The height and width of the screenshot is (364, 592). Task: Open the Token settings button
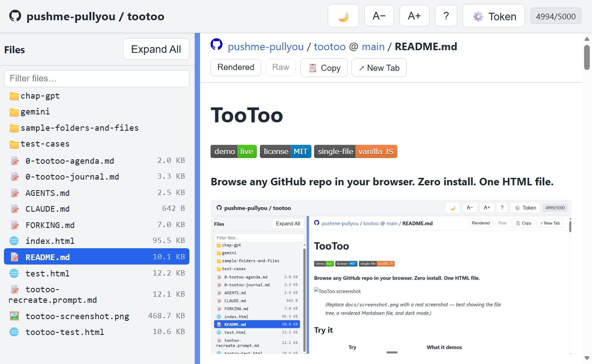click(x=494, y=16)
